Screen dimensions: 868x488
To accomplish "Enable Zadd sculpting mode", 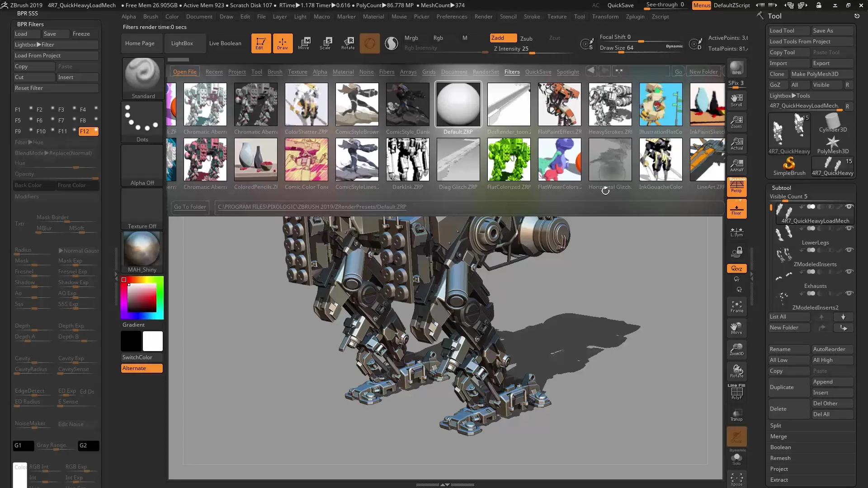I will pyautogui.click(x=503, y=38).
